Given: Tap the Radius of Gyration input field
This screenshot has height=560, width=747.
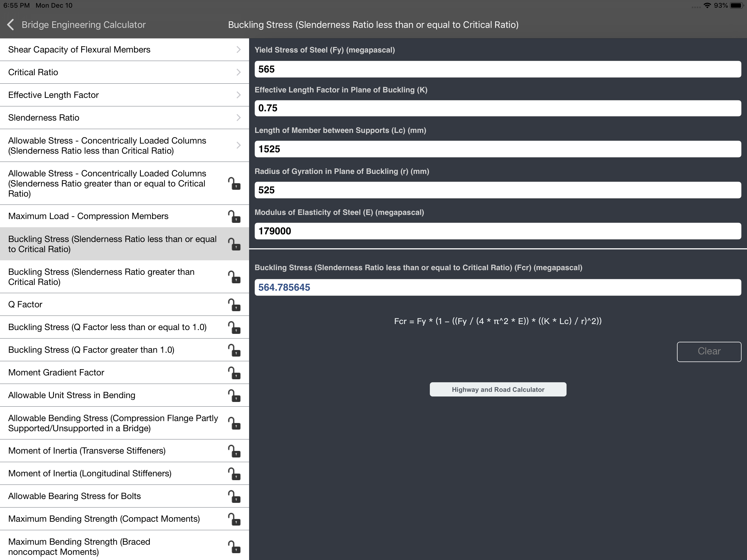Looking at the screenshot, I should coord(497,190).
